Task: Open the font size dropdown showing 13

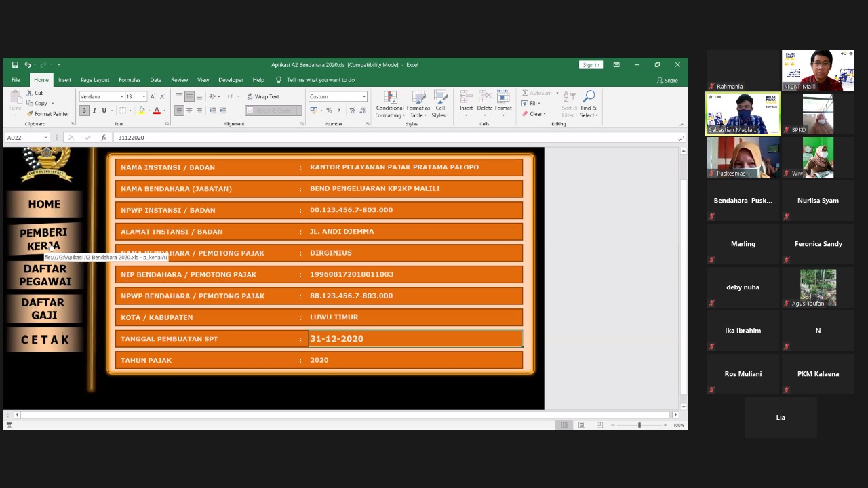Action: (x=144, y=97)
